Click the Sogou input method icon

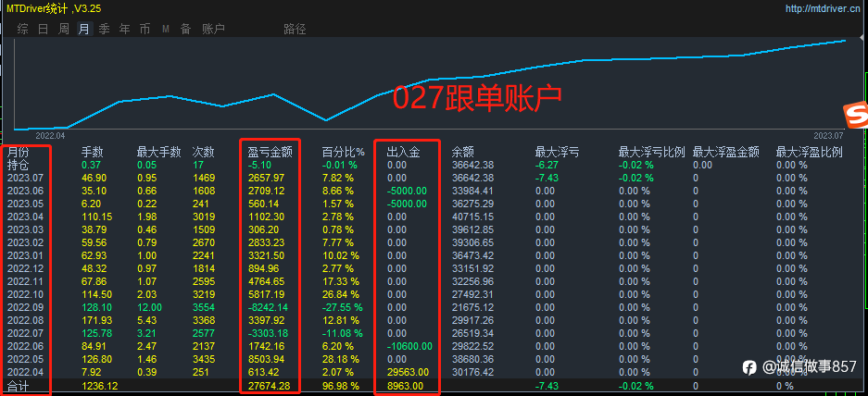(x=856, y=115)
